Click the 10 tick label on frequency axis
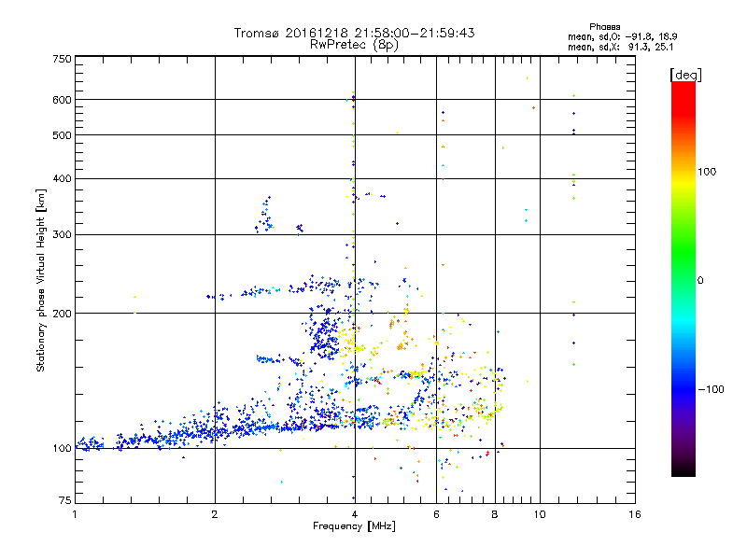The width and height of the screenshot is (747, 560). coord(540,514)
